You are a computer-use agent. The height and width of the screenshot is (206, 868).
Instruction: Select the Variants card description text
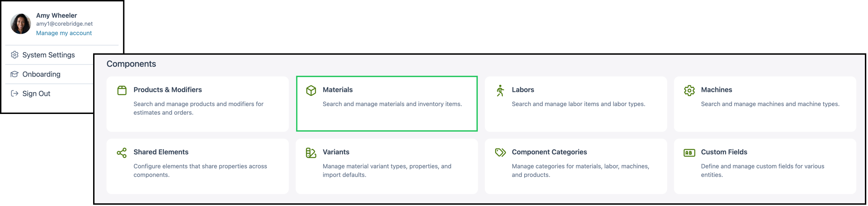[x=387, y=171]
